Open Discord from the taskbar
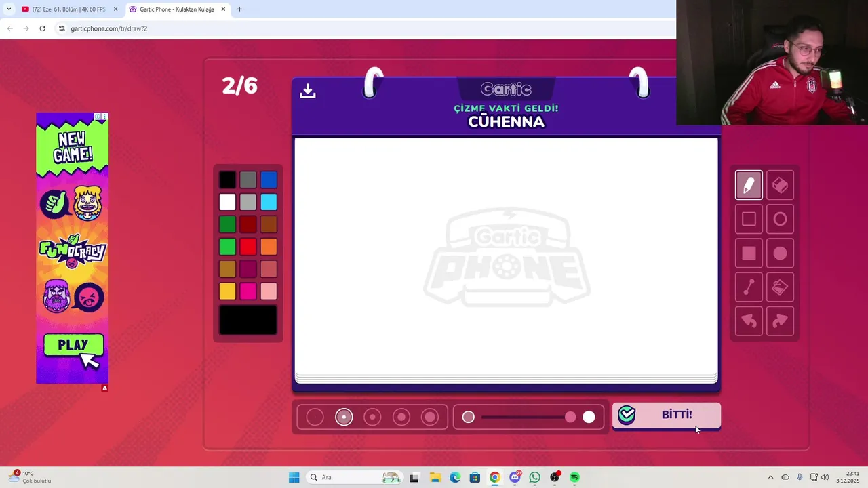Viewport: 868px width, 488px height. click(515, 477)
